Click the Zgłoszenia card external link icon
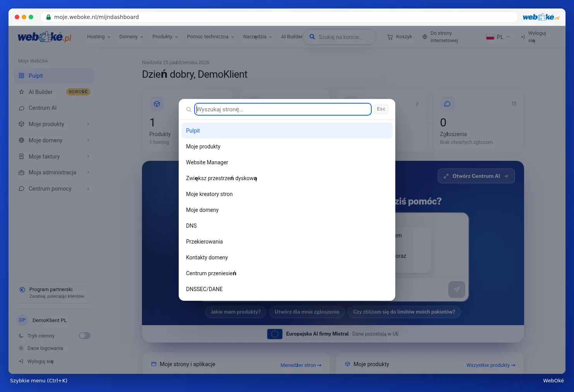The image size is (574, 392). tap(514, 104)
